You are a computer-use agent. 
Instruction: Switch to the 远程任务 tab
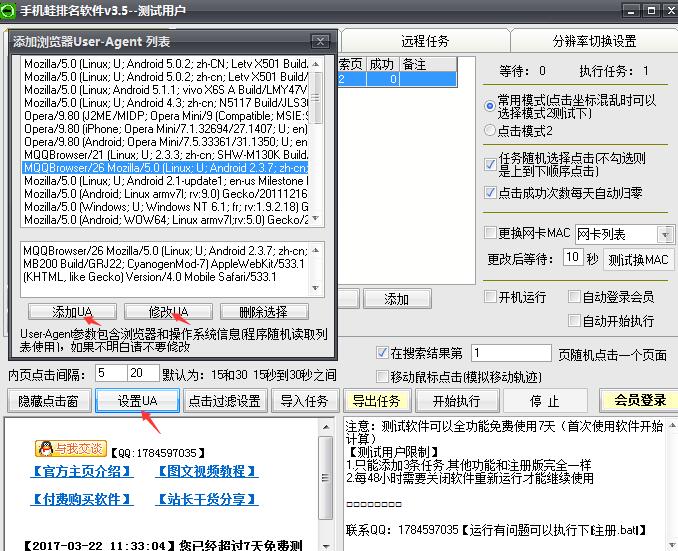[425, 42]
